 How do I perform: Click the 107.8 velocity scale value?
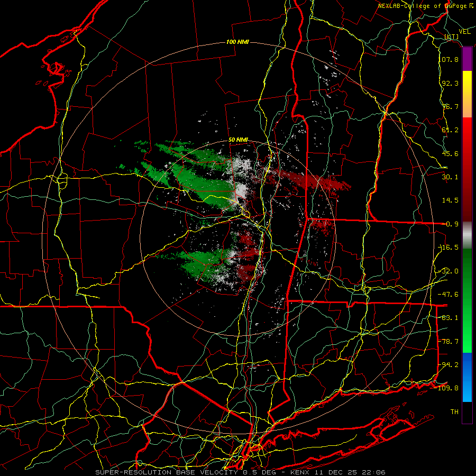448,59
